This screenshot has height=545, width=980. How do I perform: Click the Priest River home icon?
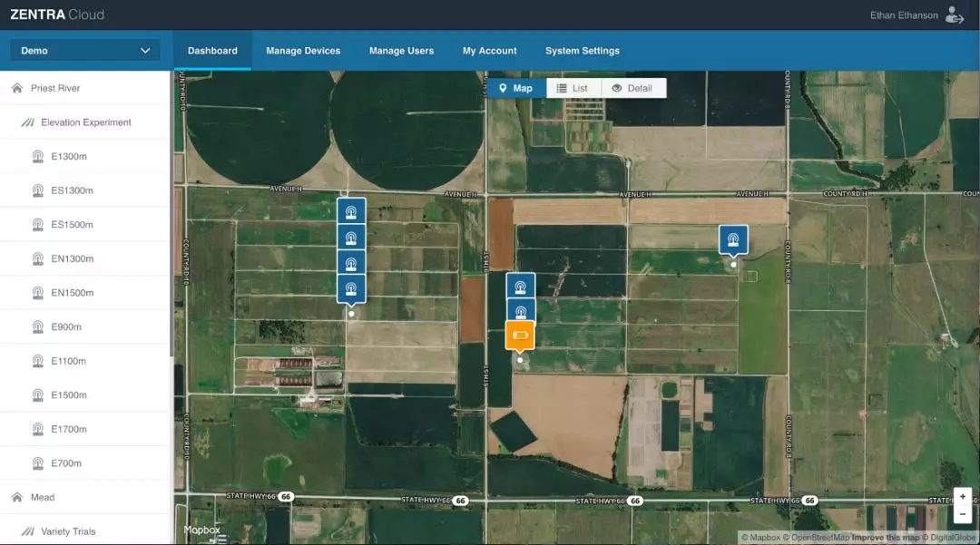(16, 89)
